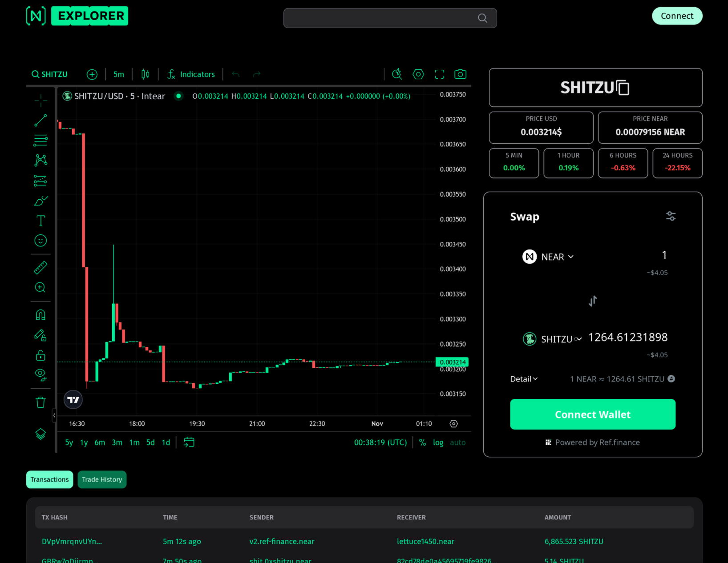Viewport: 728px width, 563px height.
Task: Expand the swap Detail section
Action: click(523, 378)
